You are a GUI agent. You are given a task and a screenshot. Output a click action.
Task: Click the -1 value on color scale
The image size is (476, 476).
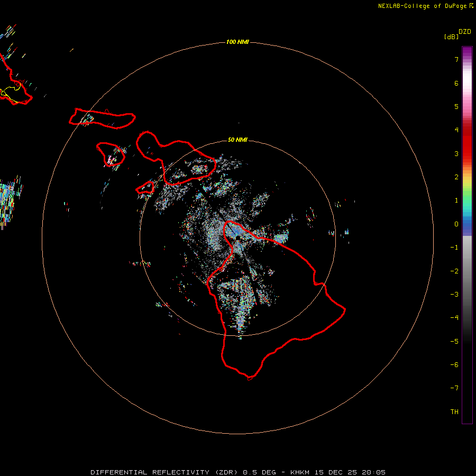click(454, 248)
